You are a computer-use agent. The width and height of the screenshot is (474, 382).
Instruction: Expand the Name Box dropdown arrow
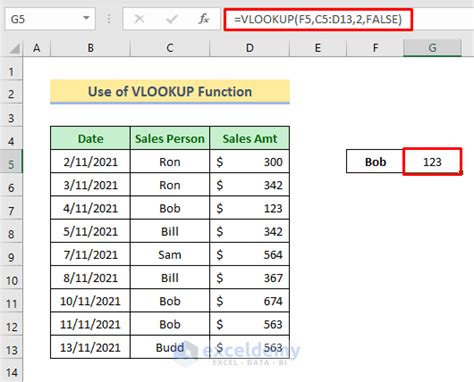[86, 18]
